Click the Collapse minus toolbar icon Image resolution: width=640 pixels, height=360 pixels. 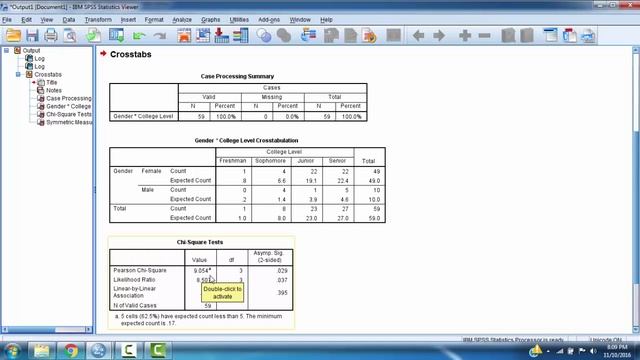[x=484, y=36]
